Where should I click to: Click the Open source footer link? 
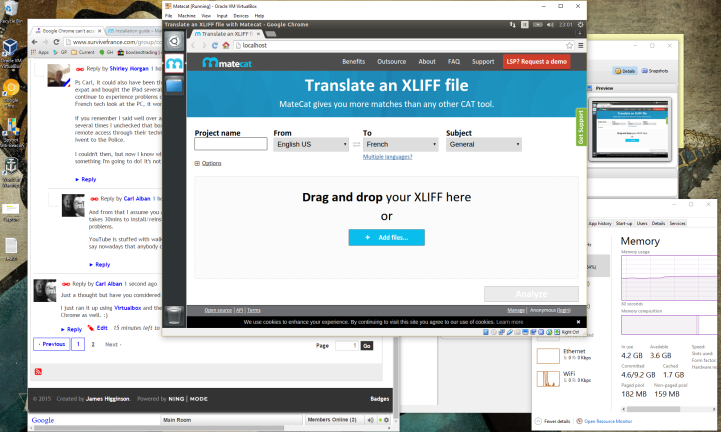(218, 311)
